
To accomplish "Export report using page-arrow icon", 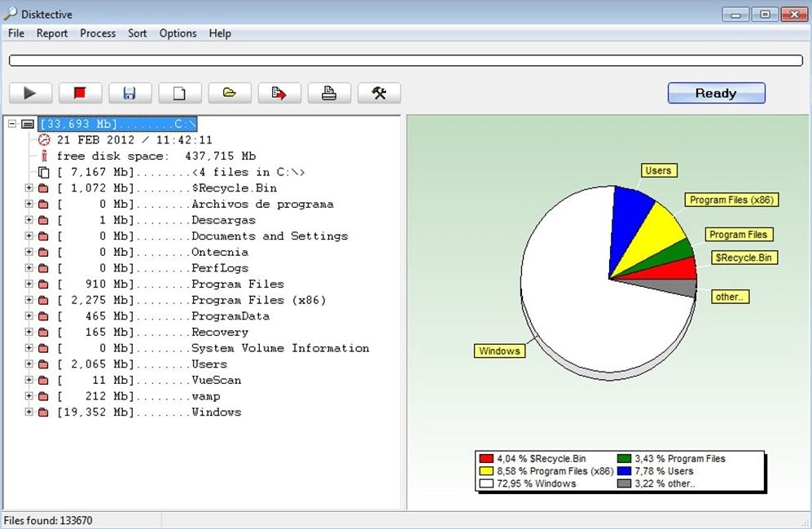I will [279, 93].
